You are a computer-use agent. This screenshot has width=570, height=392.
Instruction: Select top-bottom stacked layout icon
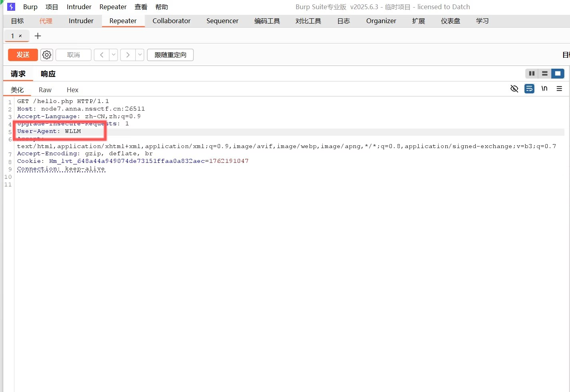[544, 73]
